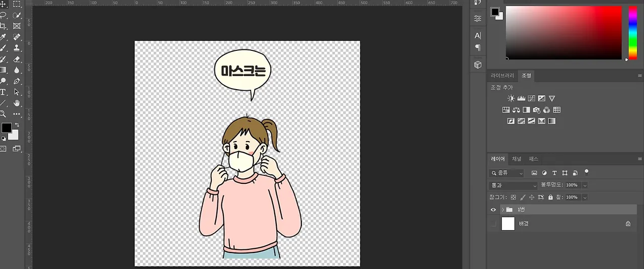Add a Hue/Saturation adjustment
The image size is (644, 269).
pyautogui.click(x=506, y=110)
